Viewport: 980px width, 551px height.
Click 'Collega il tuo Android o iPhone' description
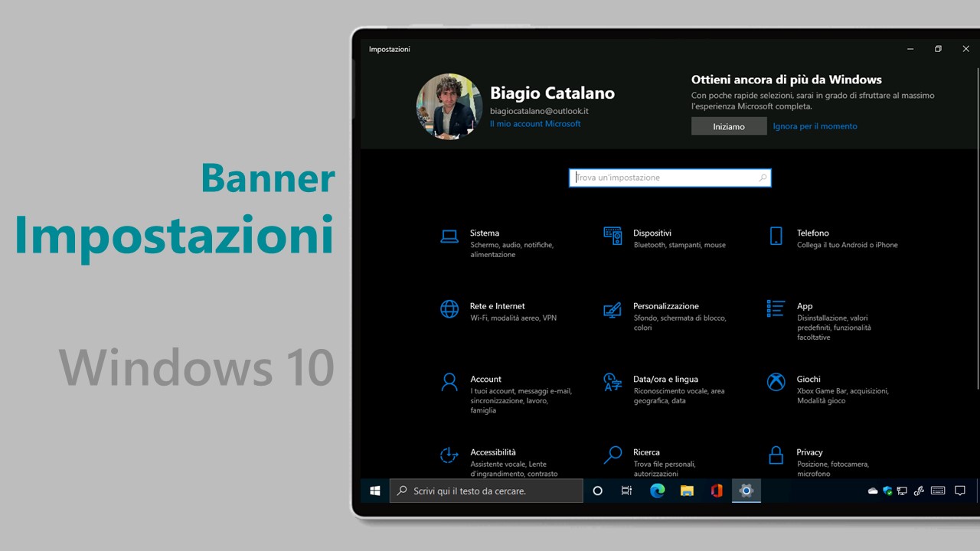click(x=848, y=245)
